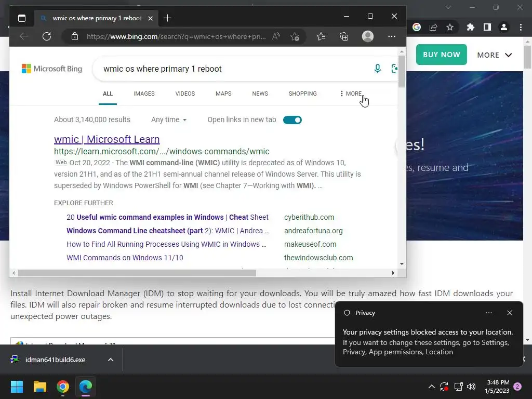
Task: Open Edge tab actions menu icon
Action: 22,18
